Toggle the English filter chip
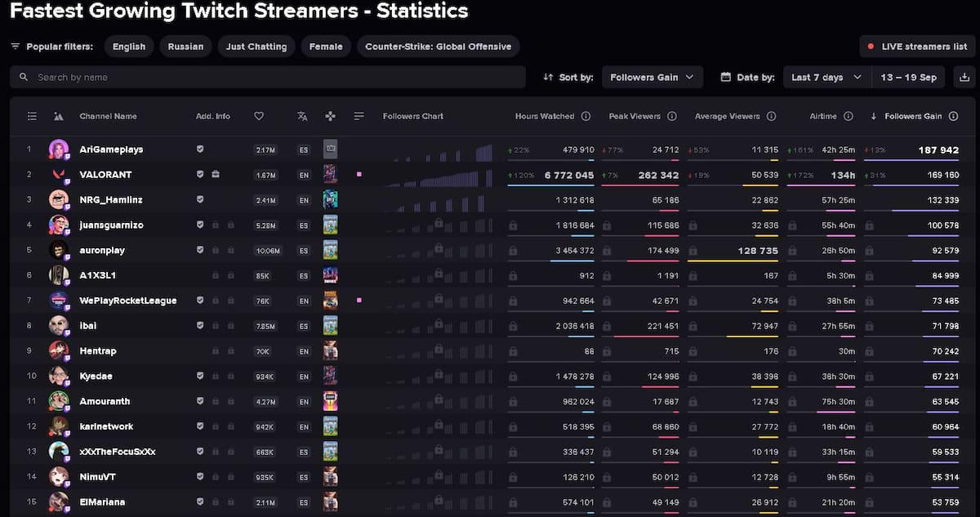 coord(129,47)
